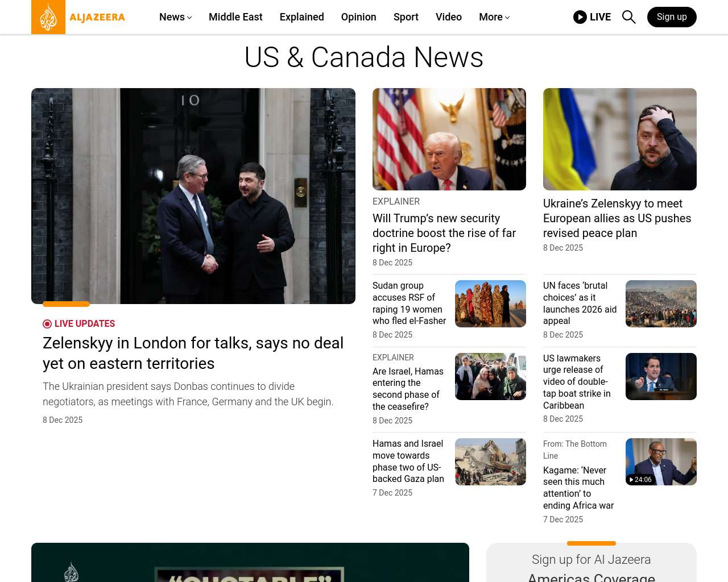Click the Al Jazeera logo
This screenshot has width=728, height=582.
[x=78, y=17]
